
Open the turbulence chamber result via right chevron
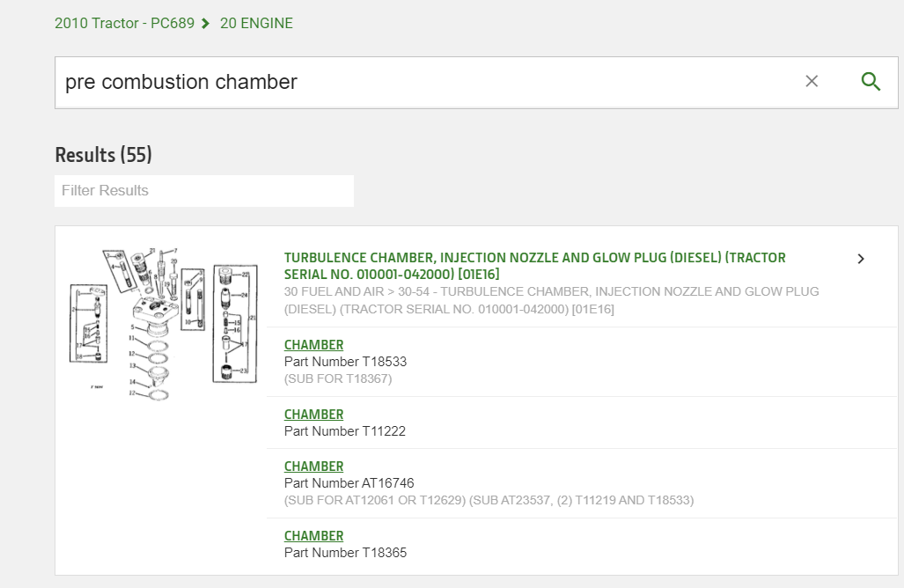click(861, 259)
